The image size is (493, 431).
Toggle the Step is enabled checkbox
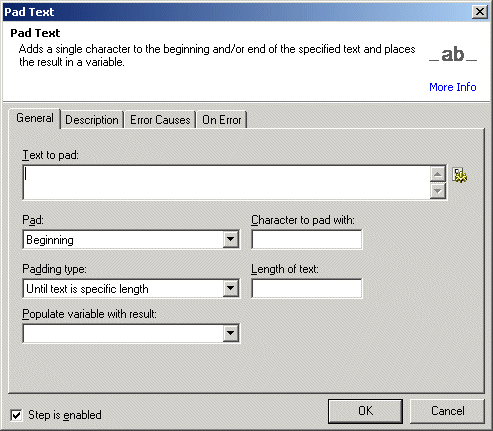[16, 415]
